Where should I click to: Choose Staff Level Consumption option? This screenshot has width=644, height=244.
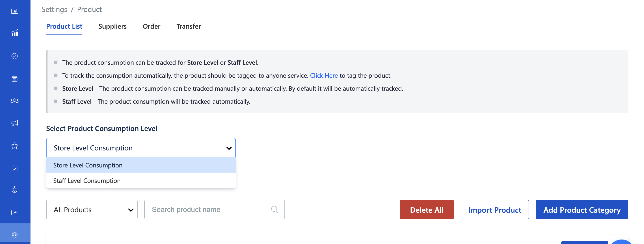click(x=87, y=181)
